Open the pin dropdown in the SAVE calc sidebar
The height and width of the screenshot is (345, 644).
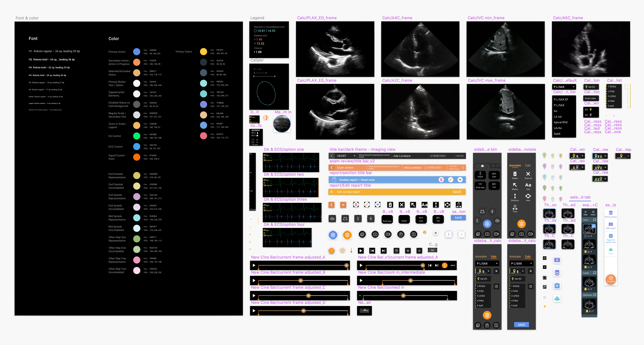click(x=517, y=271)
